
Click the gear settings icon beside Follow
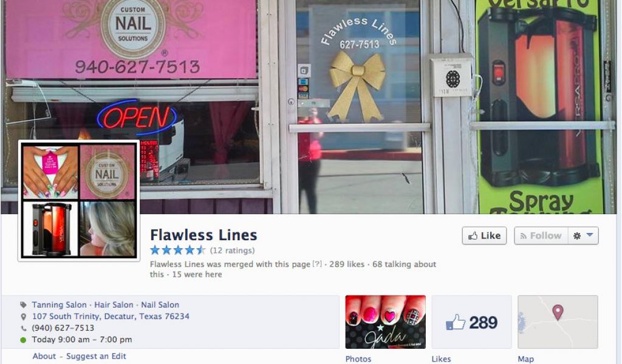pos(577,235)
